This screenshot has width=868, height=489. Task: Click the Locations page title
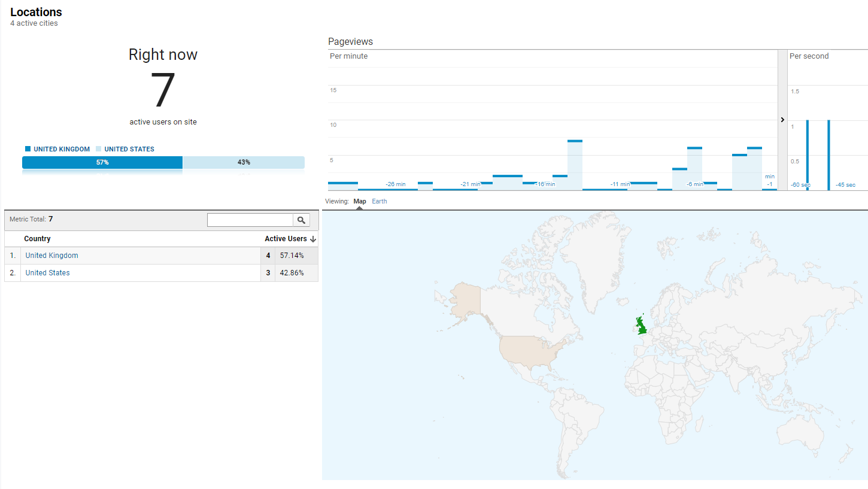(36, 12)
